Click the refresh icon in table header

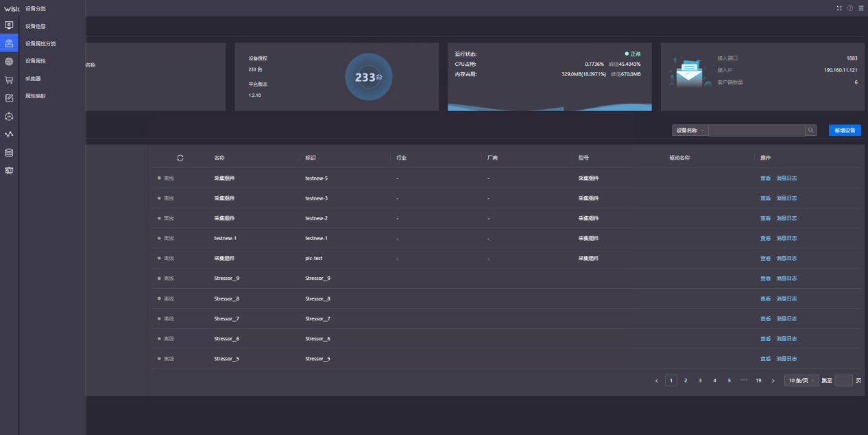[180, 158]
